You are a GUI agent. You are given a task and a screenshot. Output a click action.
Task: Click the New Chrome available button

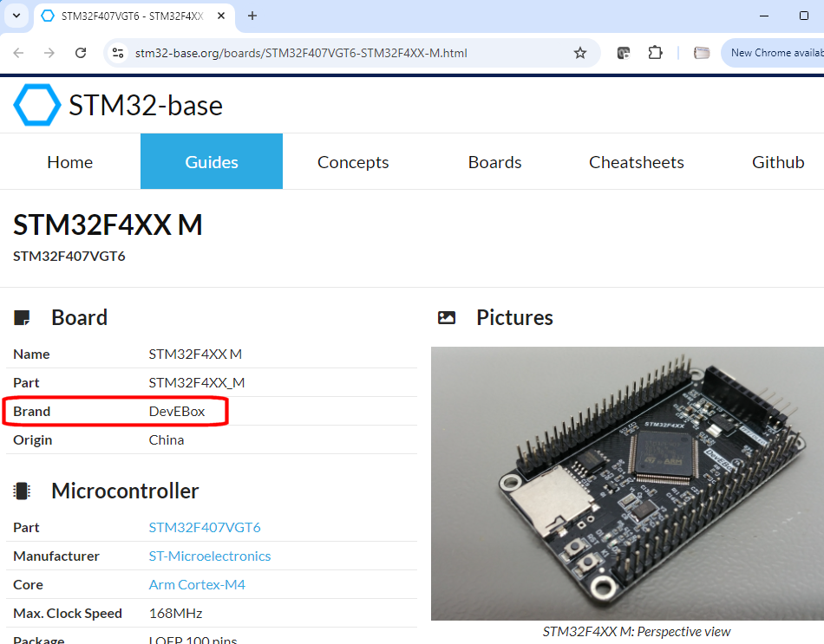tap(773, 53)
